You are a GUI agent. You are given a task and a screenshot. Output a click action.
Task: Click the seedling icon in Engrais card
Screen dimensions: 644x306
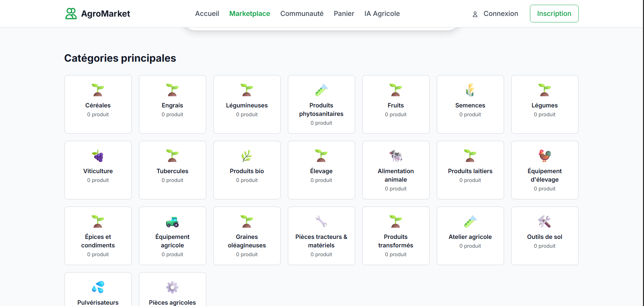[173, 90]
